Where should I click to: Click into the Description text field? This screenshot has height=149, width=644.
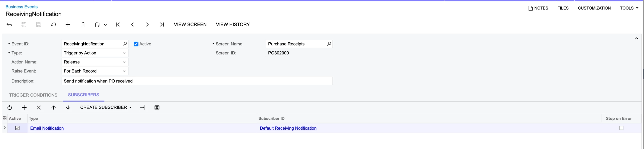pos(197,81)
